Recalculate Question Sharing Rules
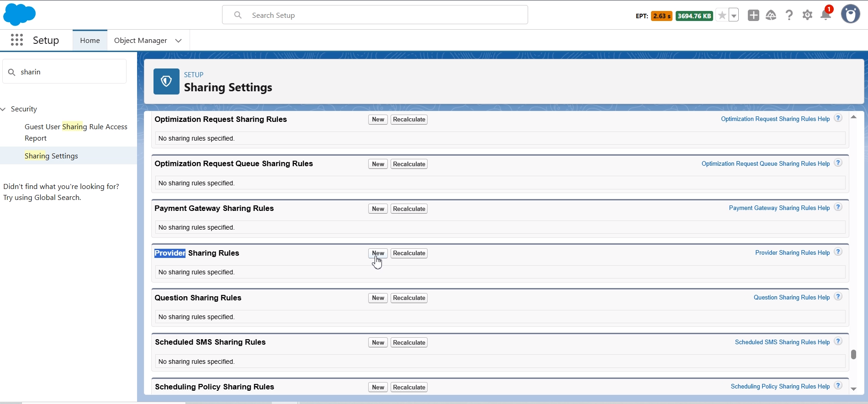This screenshot has height=404, width=868. pos(409,298)
